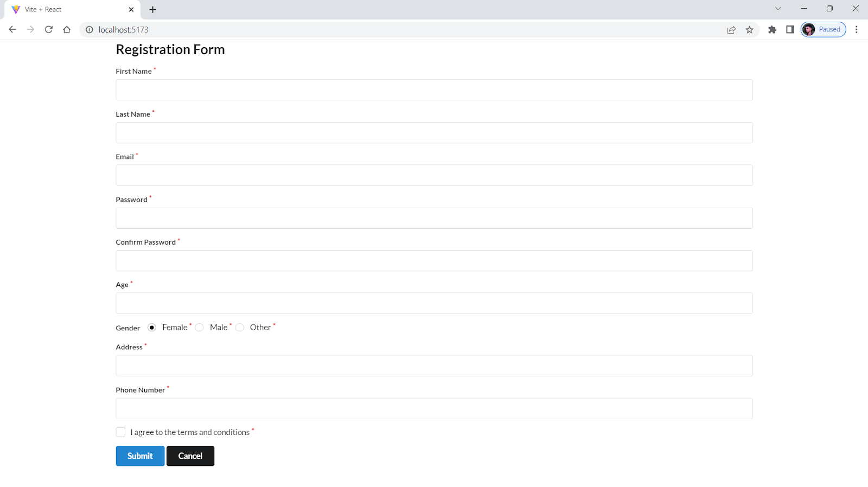The width and height of the screenshot is (868, 487).
Task: Expand the tab search dropdown arrow
Action: (x=778, y=9)
